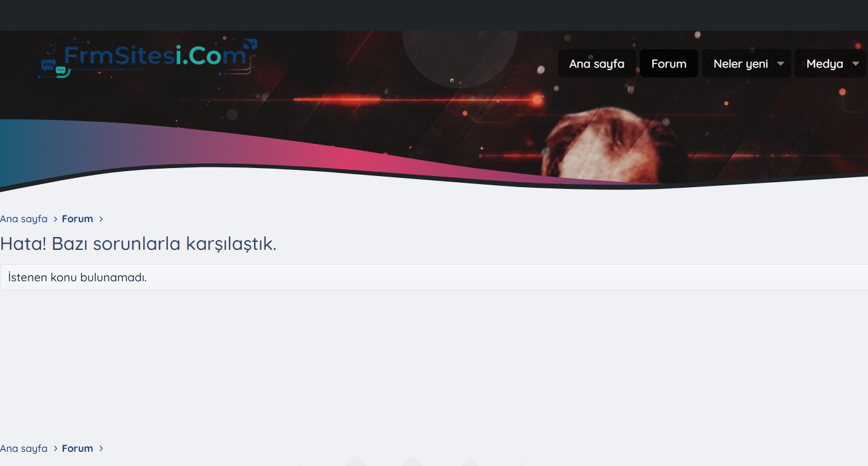This screenshot has width=868, height=466.
Task: Click the 'Hata! Bazı sorunlarla karşılaştık.' heading
Action: 138,244
